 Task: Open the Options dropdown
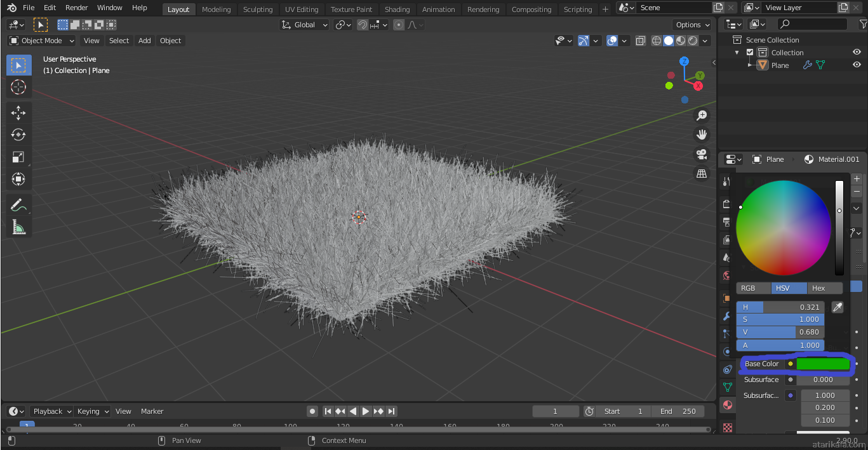coord(693,25)
